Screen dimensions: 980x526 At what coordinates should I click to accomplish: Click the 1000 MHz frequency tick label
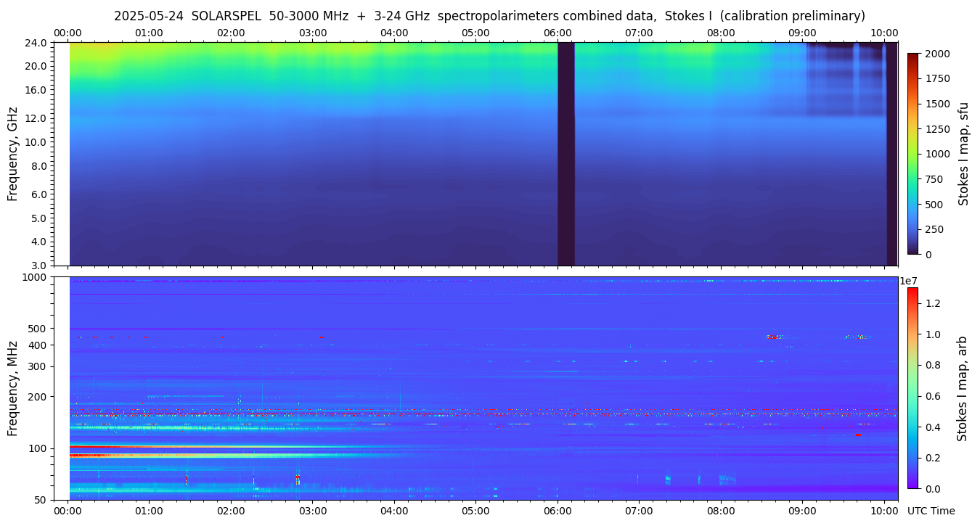click(34, 277)
